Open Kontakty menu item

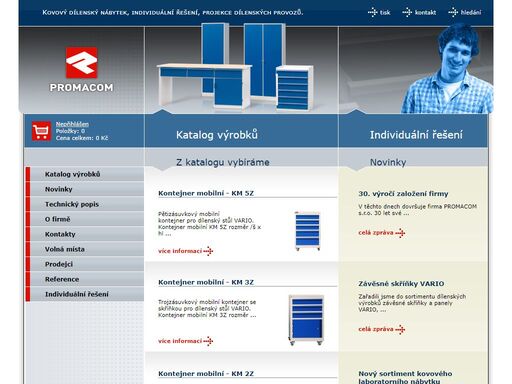pos(85,234)
